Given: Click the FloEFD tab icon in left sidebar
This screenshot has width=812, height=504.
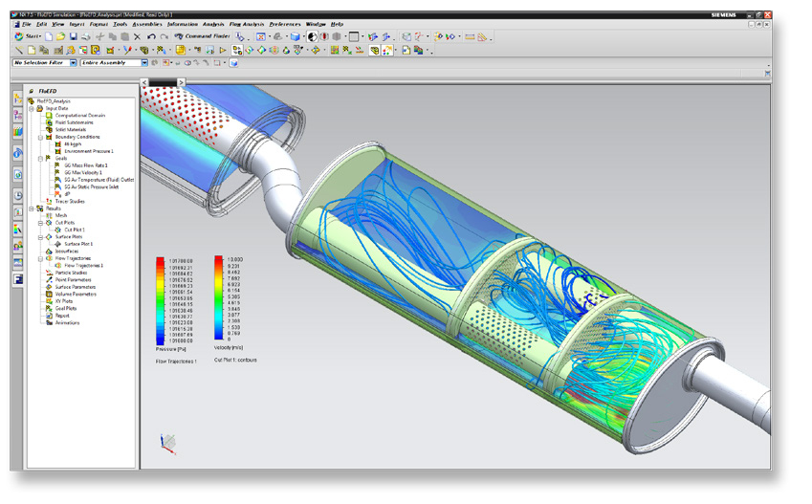Looking at the screenshot, I should [x=18, y=279].
